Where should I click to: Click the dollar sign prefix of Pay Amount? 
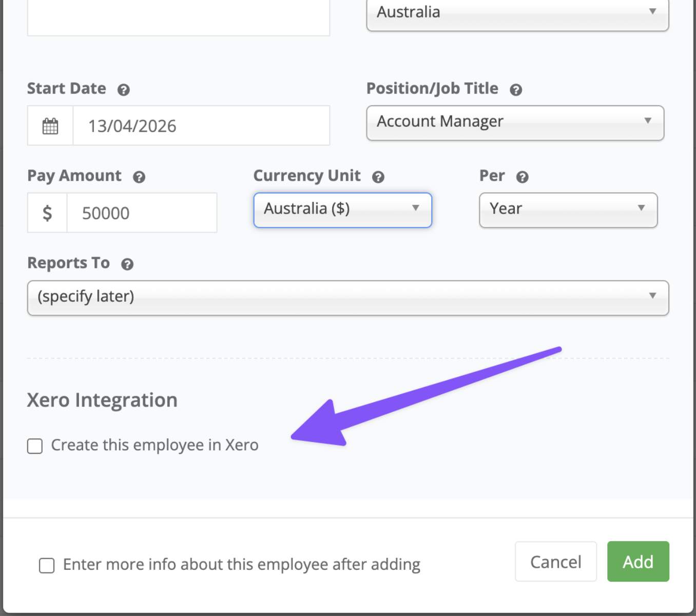47,213
